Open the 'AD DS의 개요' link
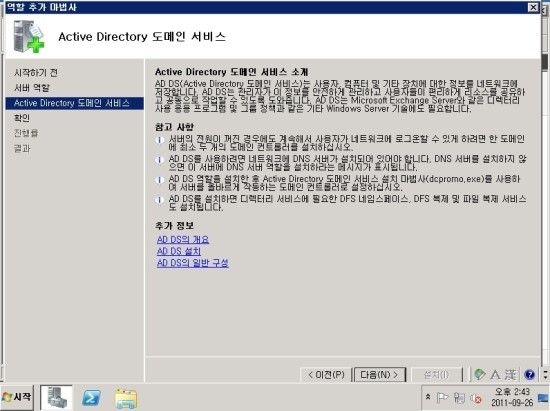 [x=183, y=240]
